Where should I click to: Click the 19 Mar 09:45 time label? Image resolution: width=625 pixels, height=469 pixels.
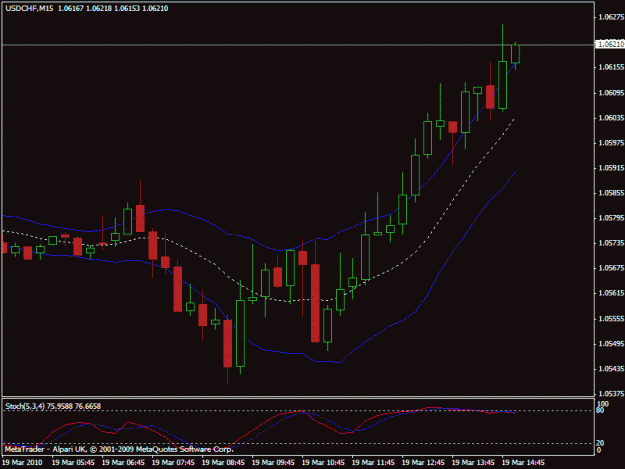point(273,463)
